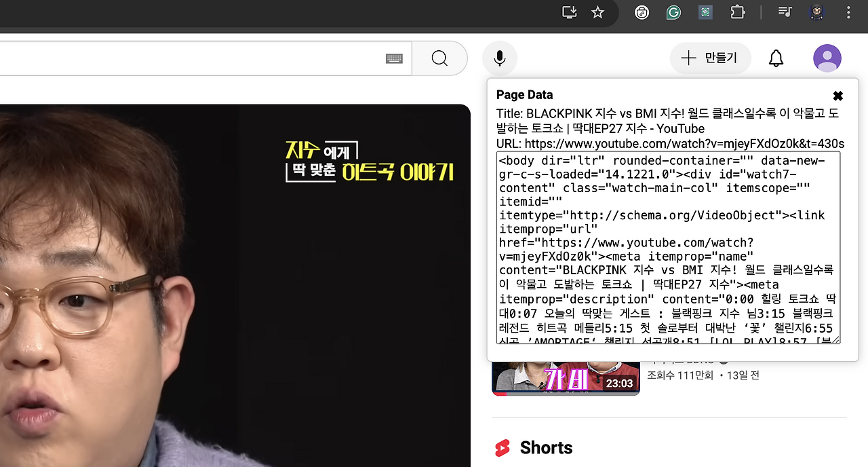Click the install app icon in address bar
The image size is (868, 467).
570,12
